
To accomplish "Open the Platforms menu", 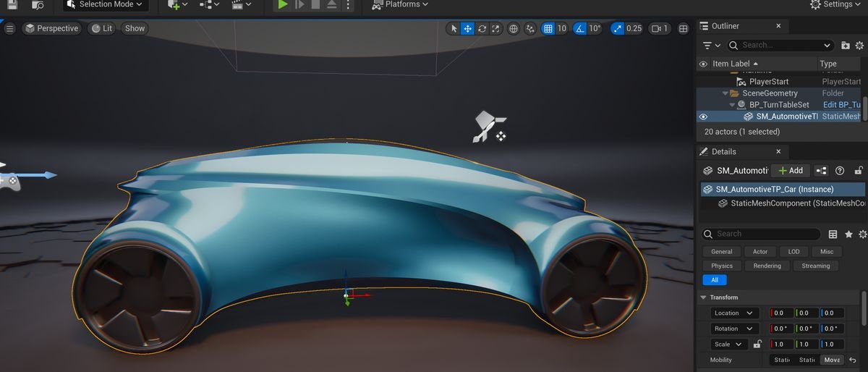I will click(400, 4).
